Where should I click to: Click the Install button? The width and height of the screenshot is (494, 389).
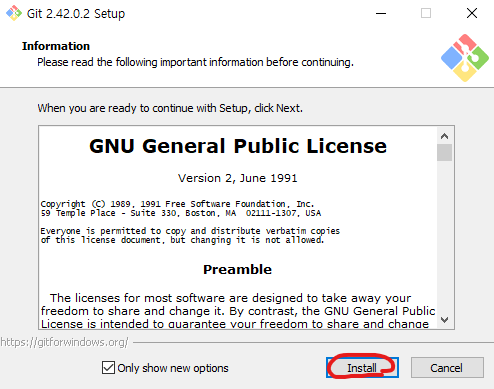[x=362, y=368]
